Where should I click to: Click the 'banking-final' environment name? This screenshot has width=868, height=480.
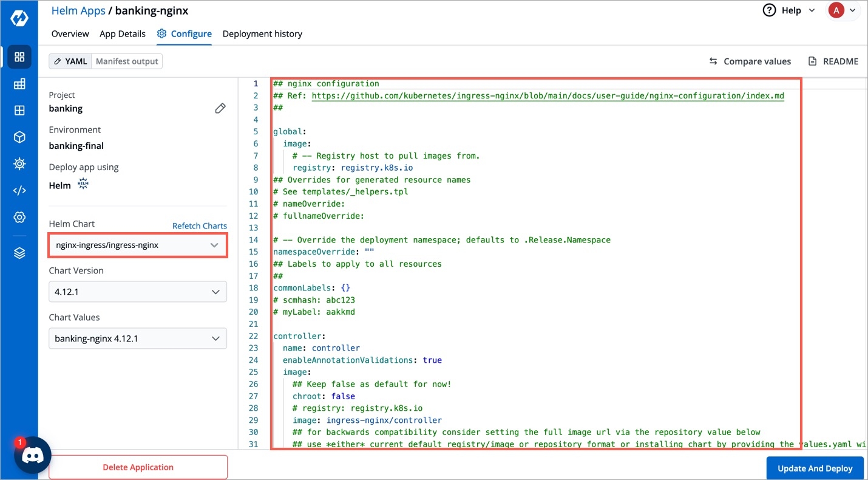click(76, 146)
